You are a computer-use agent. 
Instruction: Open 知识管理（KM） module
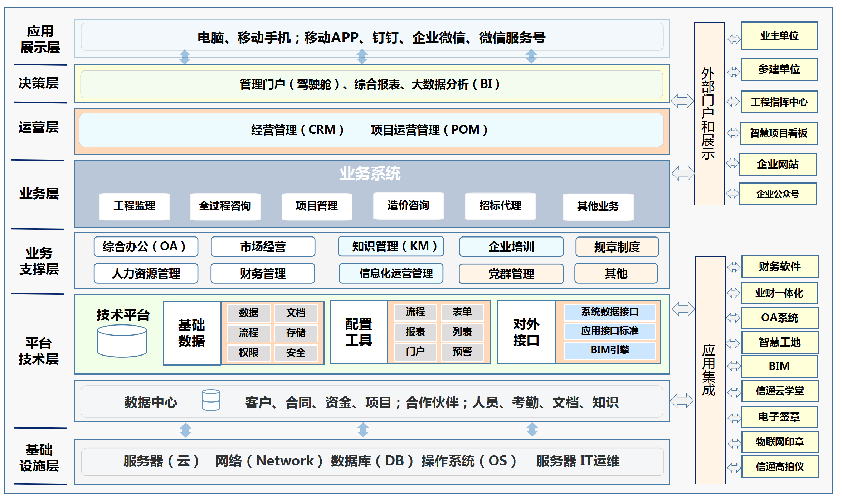pyautogui.click(x=391, y=246)
